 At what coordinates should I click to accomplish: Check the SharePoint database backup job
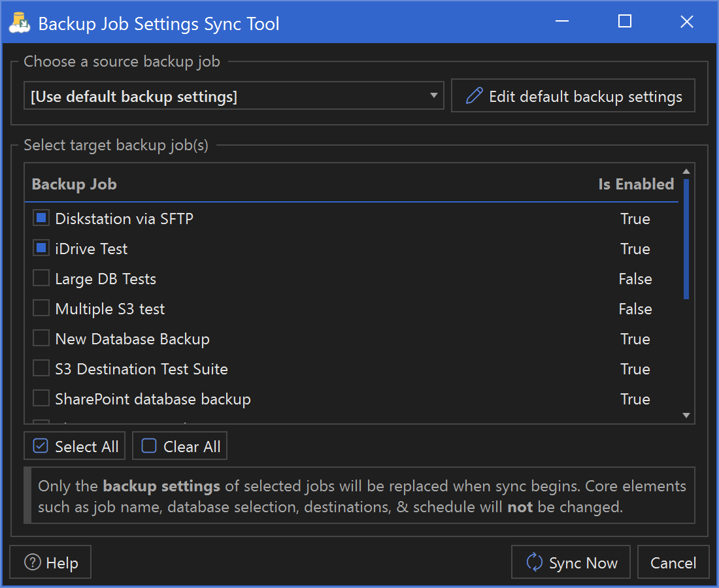(x=41, y=398)
